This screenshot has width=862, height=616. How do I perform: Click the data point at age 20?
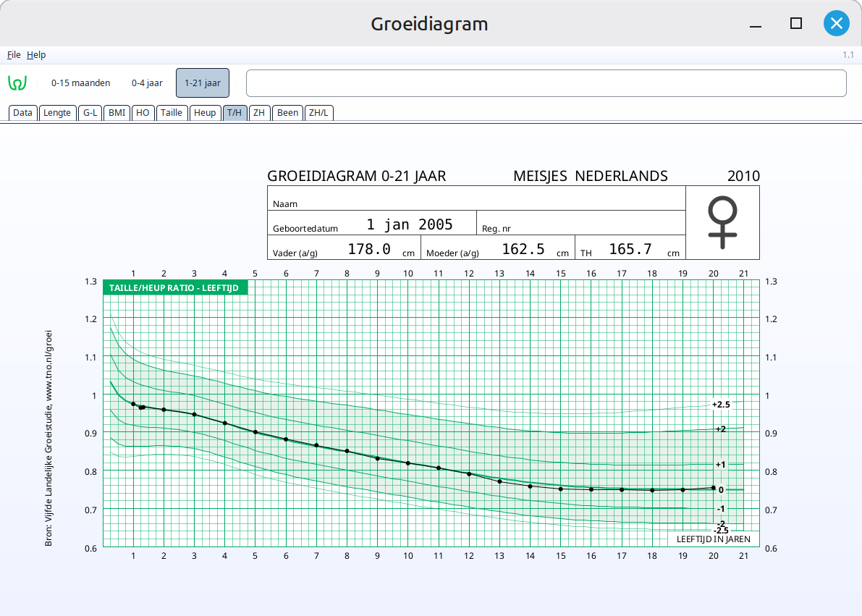(x=714, y=488)
